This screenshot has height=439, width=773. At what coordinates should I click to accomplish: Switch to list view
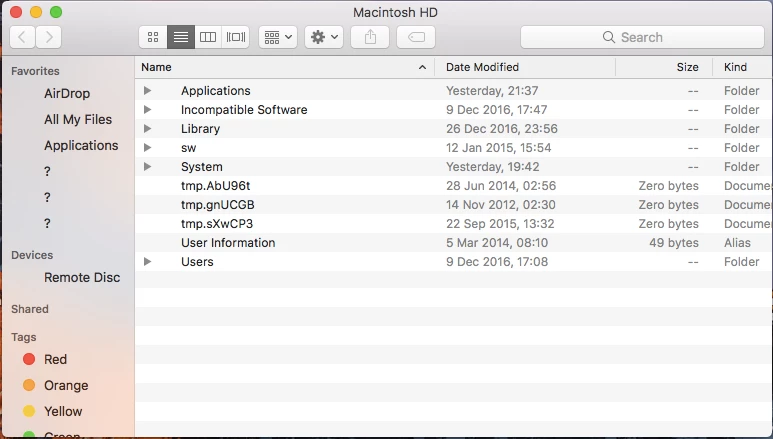point(181,37)
